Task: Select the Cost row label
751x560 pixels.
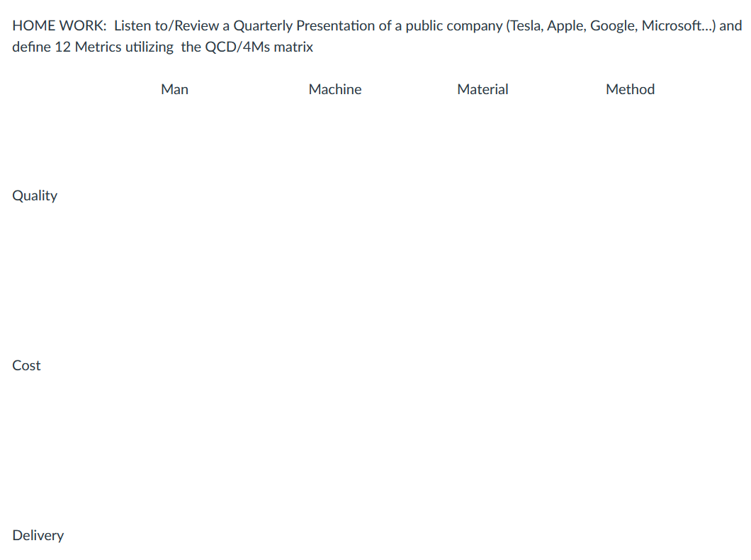Action: point(26,365)
